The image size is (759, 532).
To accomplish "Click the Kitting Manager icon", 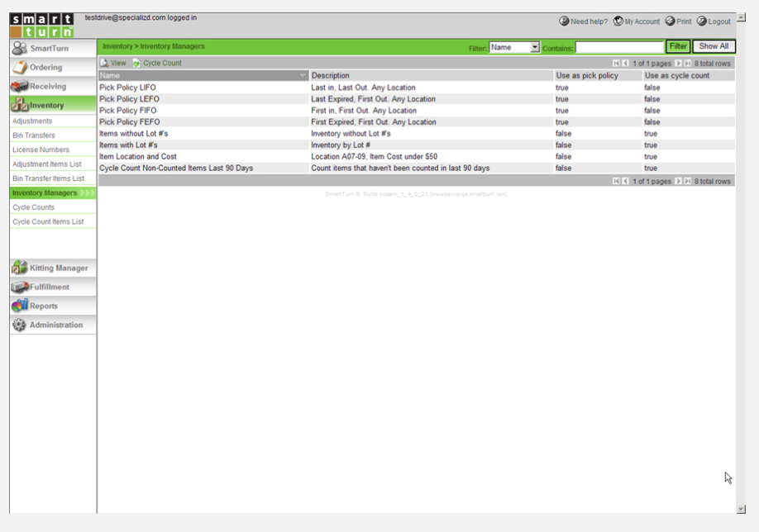I will [x=20, y=268].
